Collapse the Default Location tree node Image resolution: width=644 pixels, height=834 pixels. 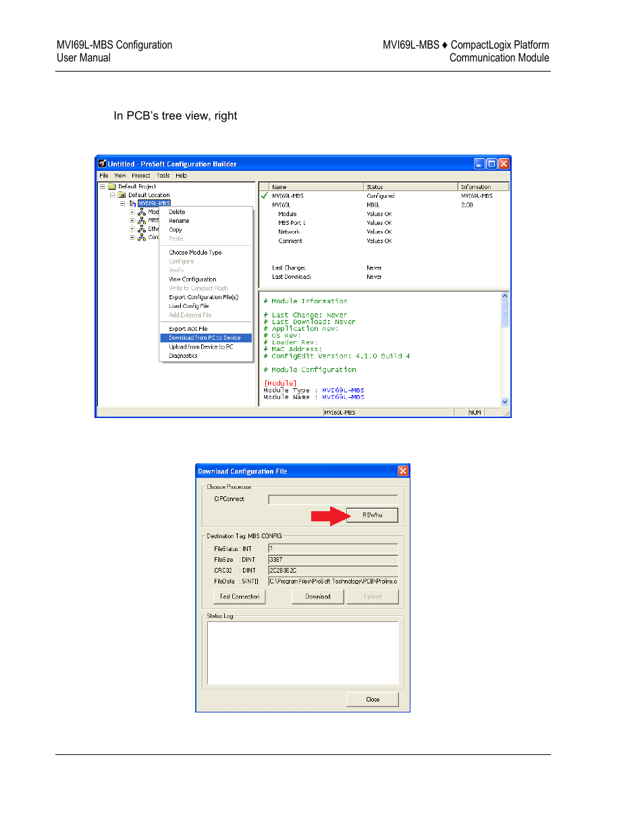click(x=113, y=194)
